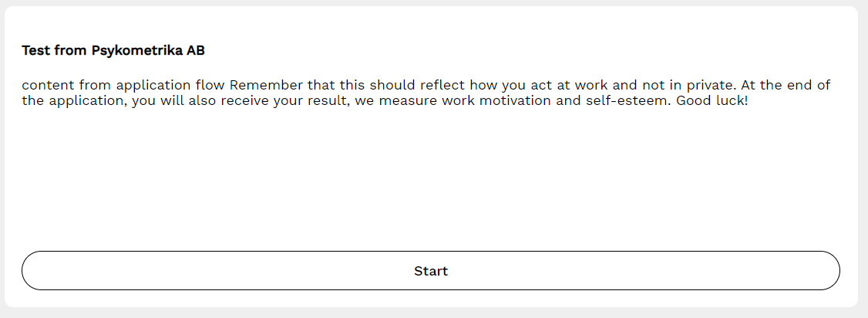Click the 'Test from Psykometrika AB' heading
This screenshot has height=318, width=868.
tap(113, 51)
